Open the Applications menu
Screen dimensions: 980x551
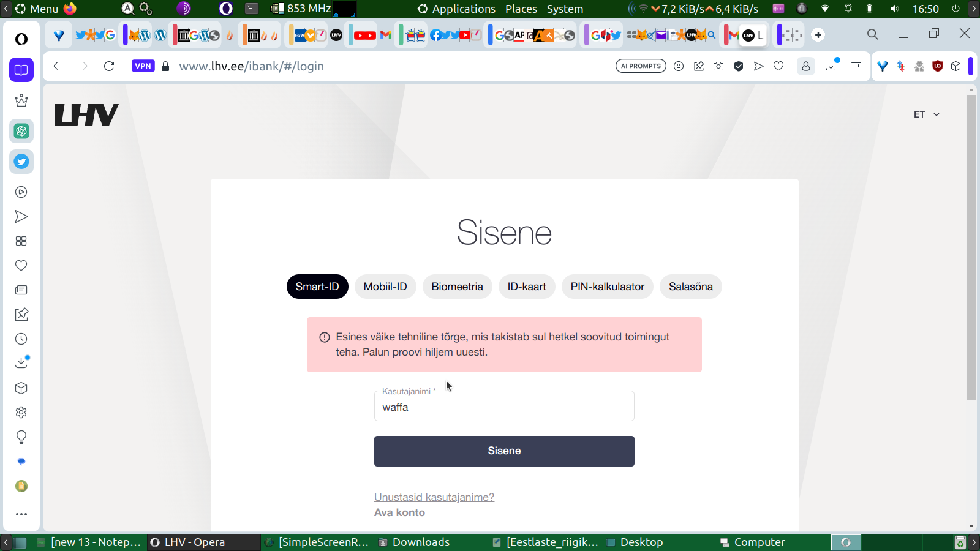point(457,9)
